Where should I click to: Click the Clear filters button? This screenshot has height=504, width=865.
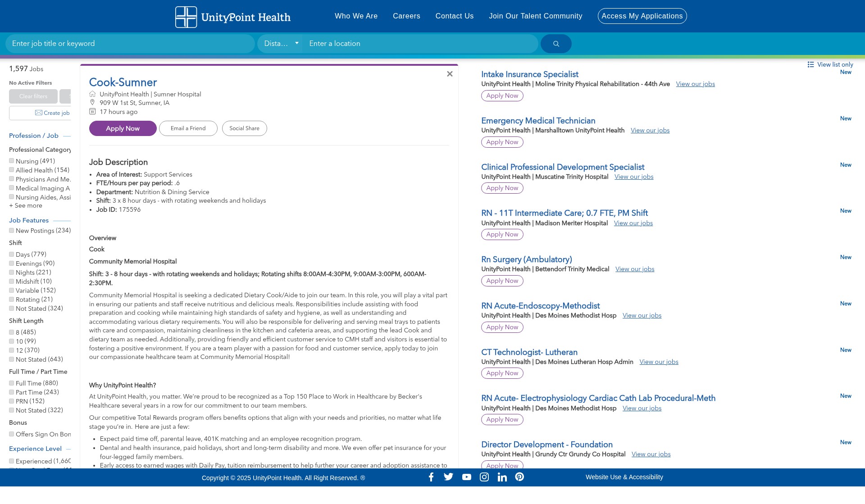point(33,96)
